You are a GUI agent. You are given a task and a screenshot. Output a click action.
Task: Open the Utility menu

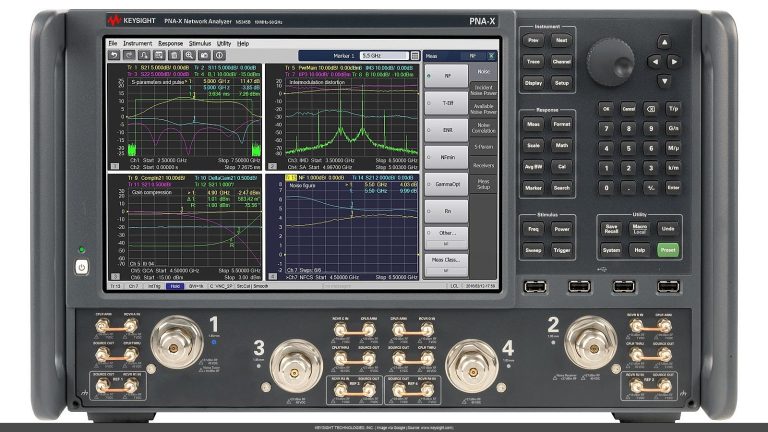click(x=224, y=44)
